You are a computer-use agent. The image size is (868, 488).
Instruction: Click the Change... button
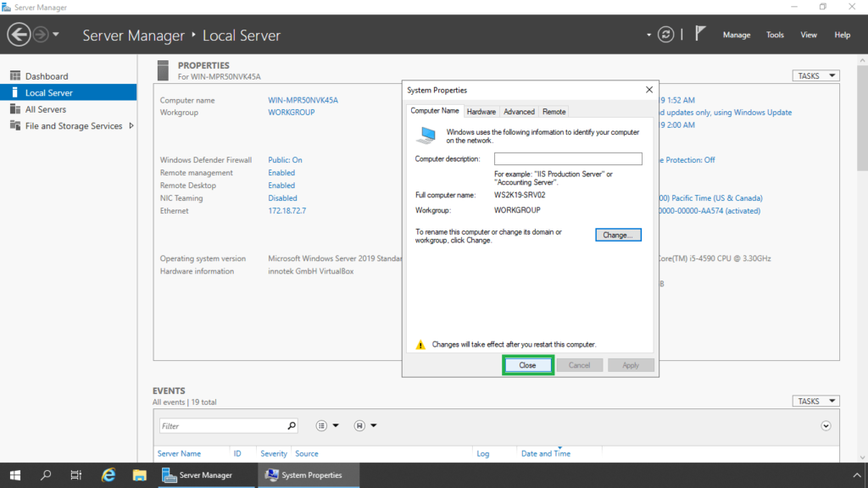point(618,236)
